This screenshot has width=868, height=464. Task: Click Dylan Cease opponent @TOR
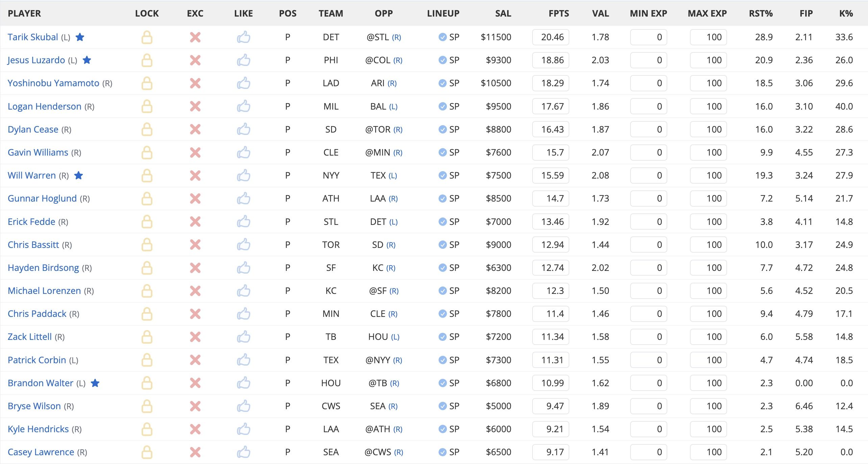pos(378,129)
